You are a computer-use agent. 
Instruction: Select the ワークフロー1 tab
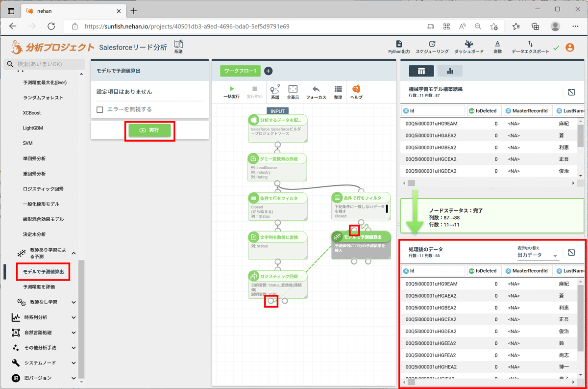point(240,71)
